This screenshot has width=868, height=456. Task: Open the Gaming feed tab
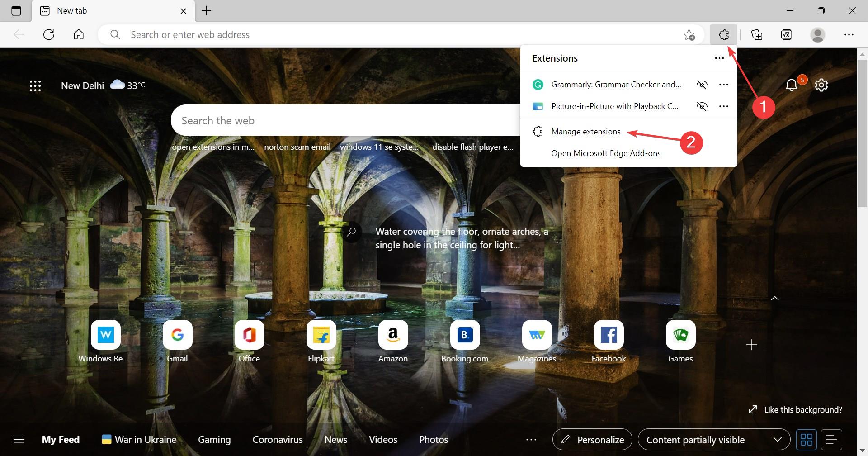click(x=214, y=440)
